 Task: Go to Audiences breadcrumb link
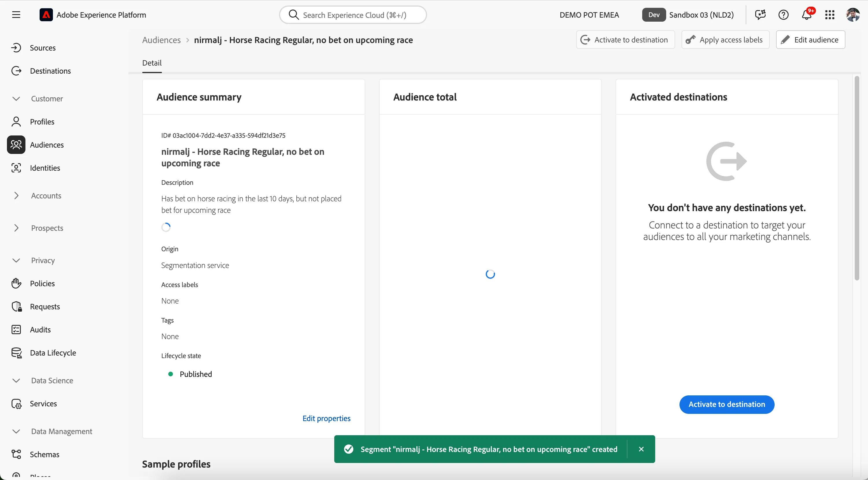pos(161,40)
